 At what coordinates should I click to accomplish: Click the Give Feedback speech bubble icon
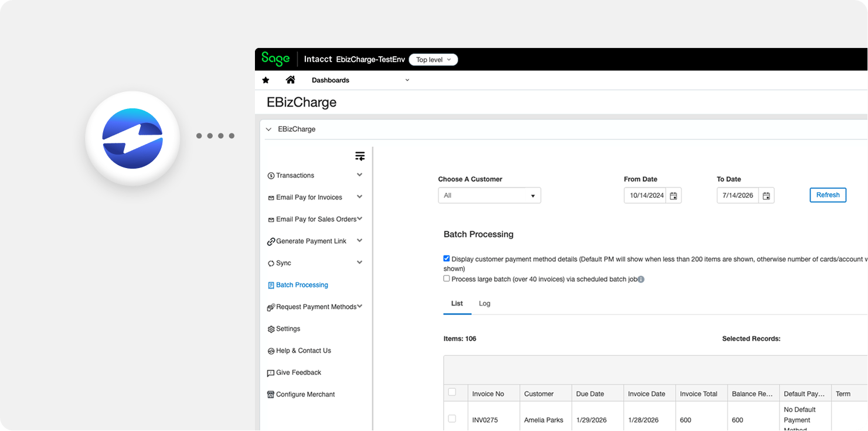click(x=271, y=373)
